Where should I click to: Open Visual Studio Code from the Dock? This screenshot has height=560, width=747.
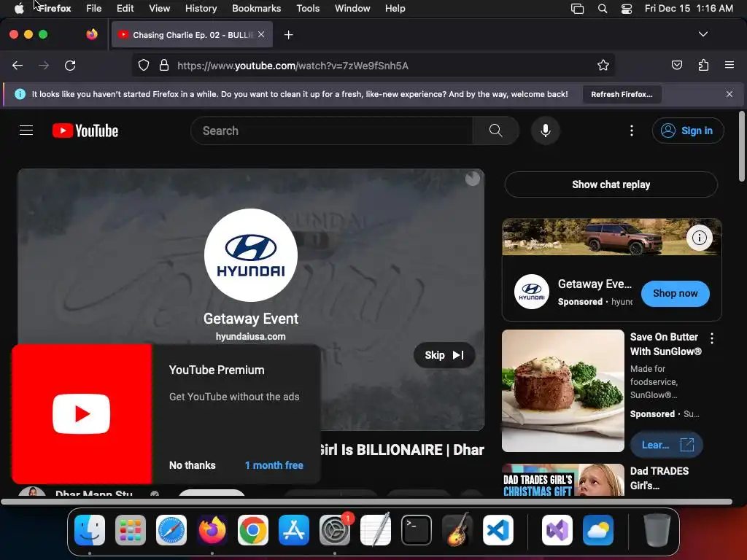click(498, 530)
